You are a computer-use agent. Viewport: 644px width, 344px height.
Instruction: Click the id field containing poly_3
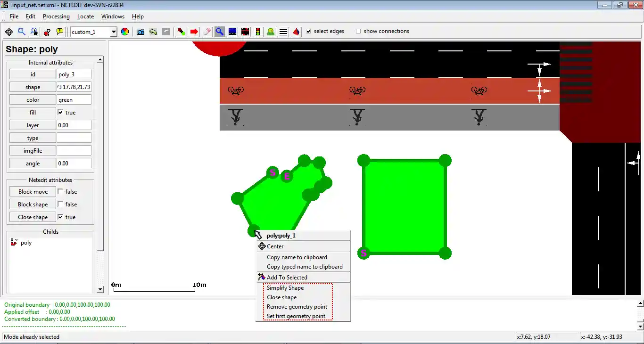(x=74, y=74)
